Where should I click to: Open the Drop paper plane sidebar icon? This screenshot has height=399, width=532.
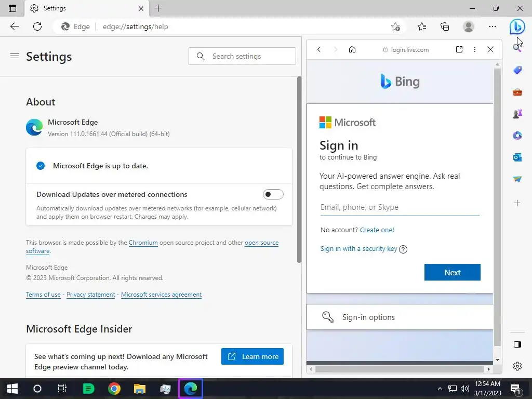coord(517,179)
